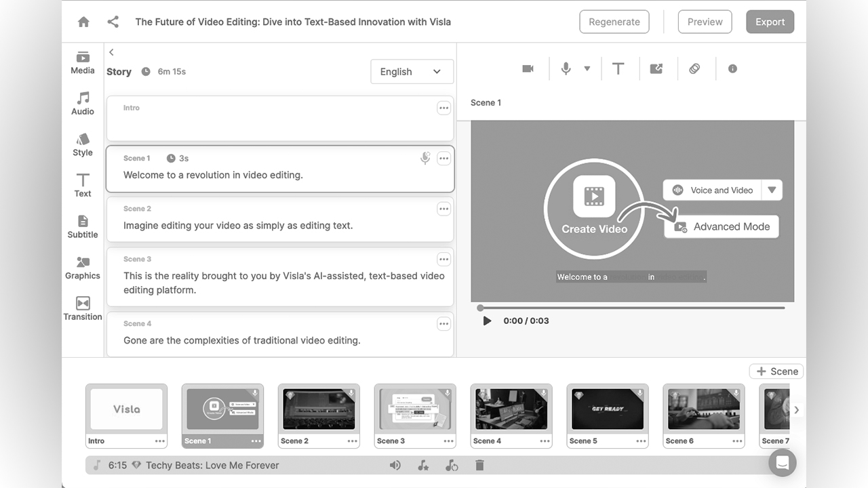Delete the background music track
Image resolution: width=868 pixels, height=488 pixels.
coord(479,465)
